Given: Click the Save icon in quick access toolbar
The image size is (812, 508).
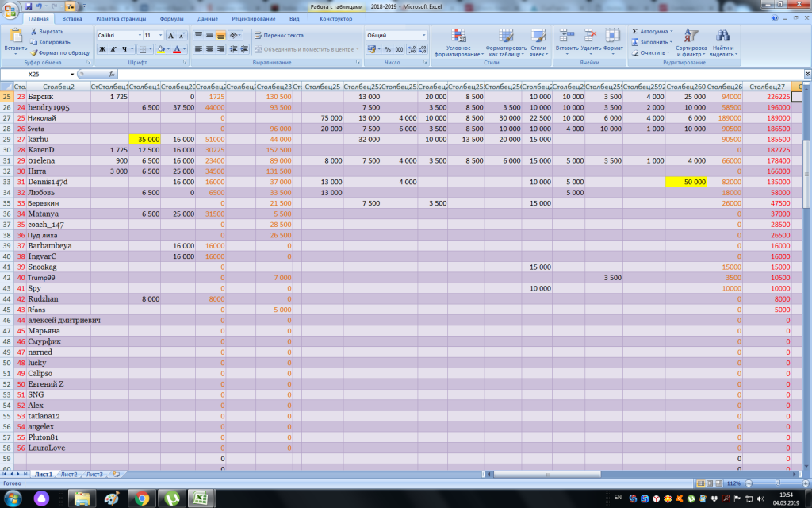Looking at the screenshot, I should [x=29, y=6].
